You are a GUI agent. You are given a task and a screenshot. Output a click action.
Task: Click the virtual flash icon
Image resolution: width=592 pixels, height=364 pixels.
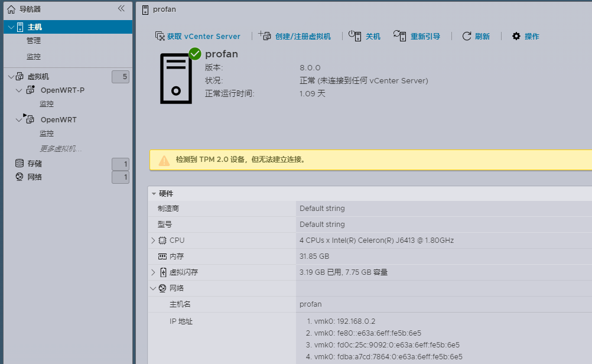[x=163, y=272]
